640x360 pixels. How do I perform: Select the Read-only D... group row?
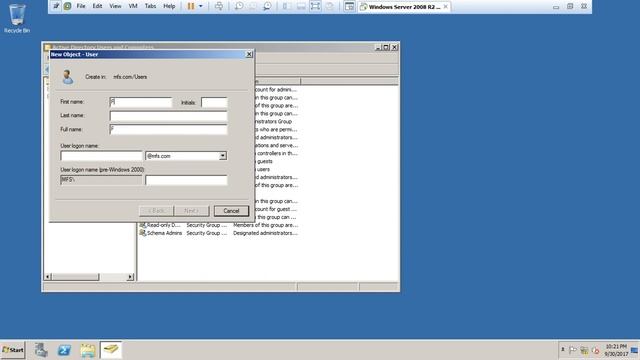[x=218, y=225]
